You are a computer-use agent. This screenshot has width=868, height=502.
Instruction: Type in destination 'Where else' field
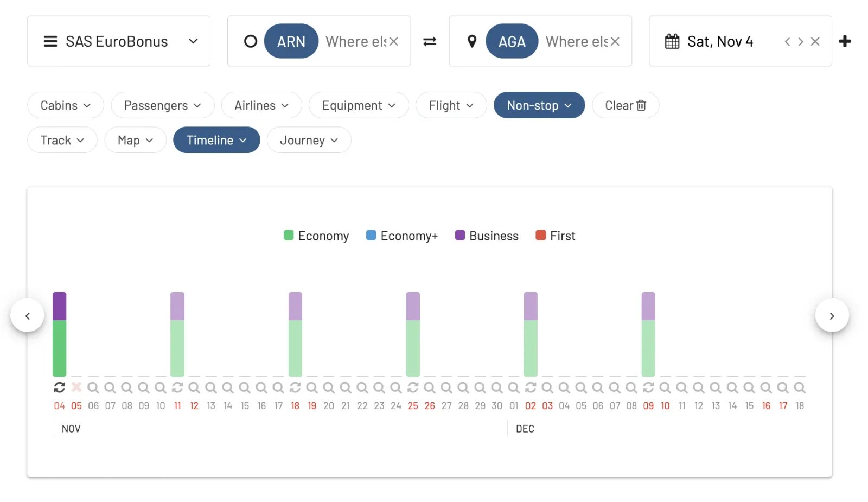click(x=577, y=41)
